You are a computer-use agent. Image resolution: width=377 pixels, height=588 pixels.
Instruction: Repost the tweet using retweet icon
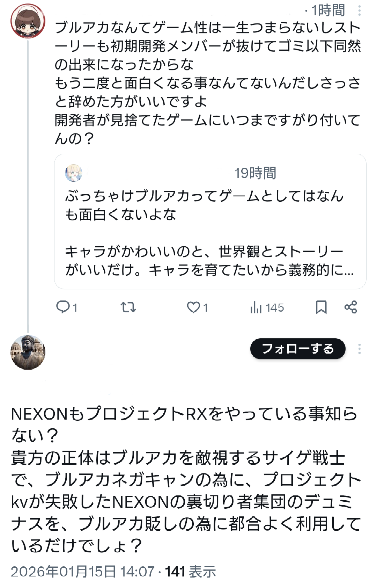tap(128, 307)
